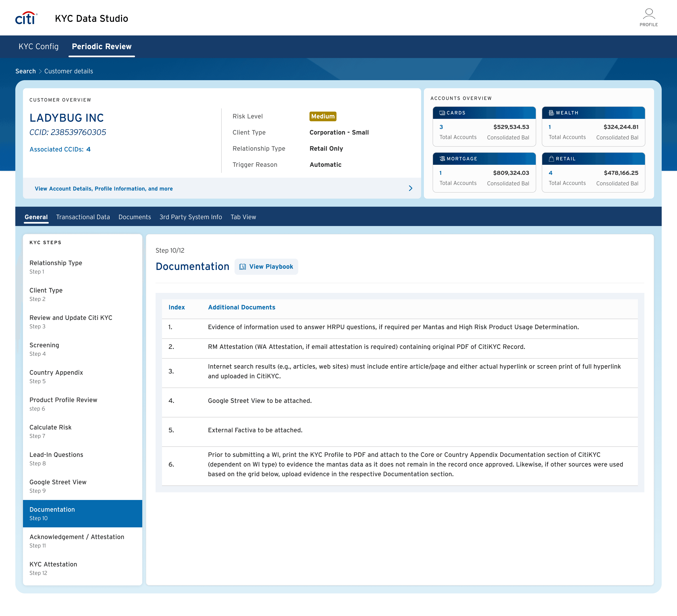Open View Account Details, Profile Information link
Screen dimensions: 677x616
tap(104, 189)
